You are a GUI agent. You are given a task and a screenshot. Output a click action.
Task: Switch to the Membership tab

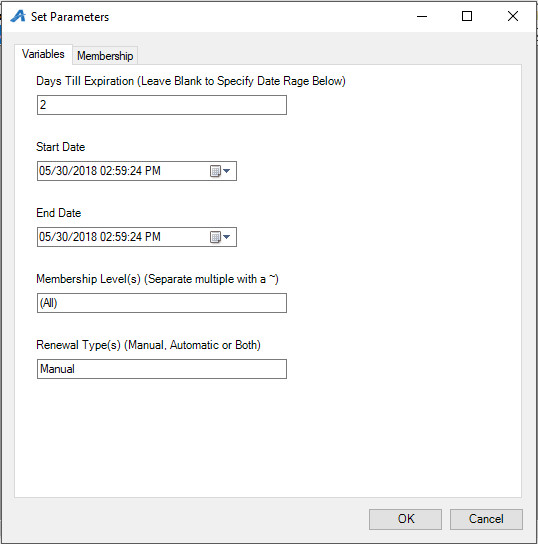point(105,56)
